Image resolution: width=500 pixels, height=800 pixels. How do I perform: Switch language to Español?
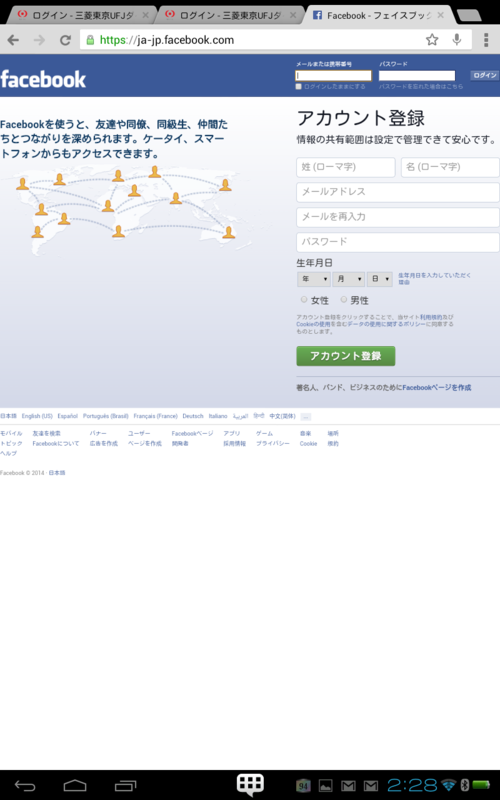[67, 416]
